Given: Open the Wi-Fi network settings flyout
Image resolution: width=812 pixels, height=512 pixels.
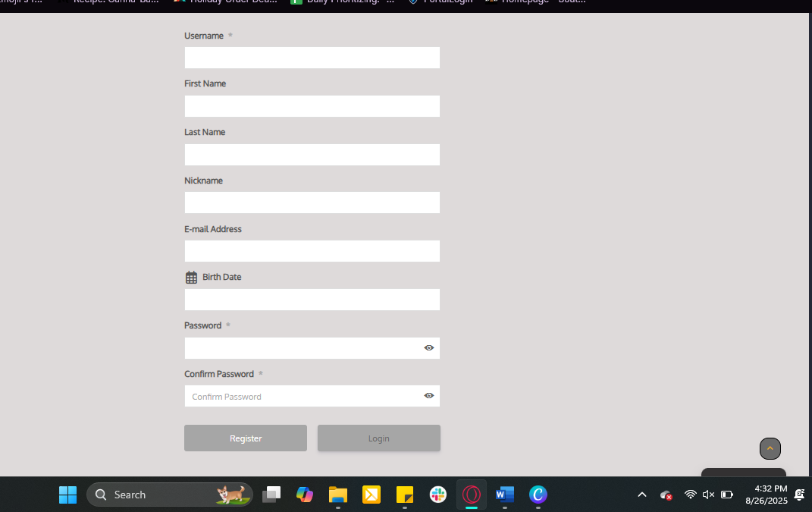Looking at the screenshot, I should (x=690, y=495).
